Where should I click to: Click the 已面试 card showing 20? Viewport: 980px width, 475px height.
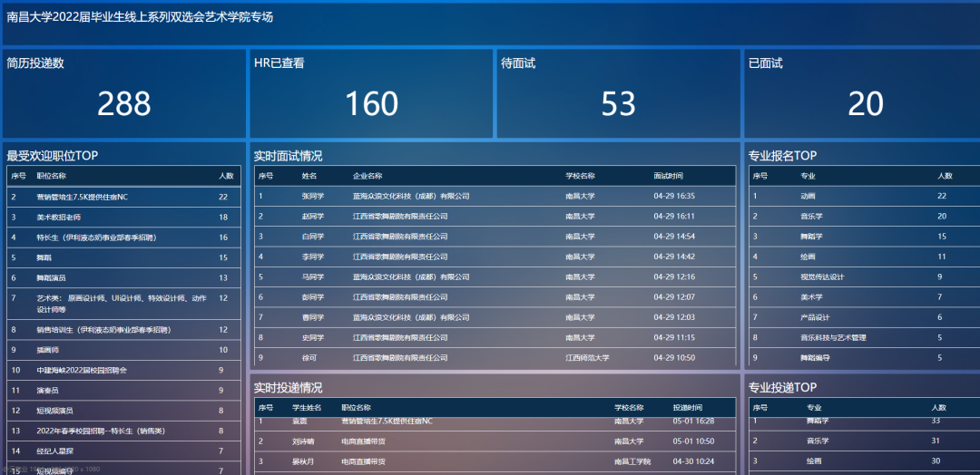click(x=865, y=94)
